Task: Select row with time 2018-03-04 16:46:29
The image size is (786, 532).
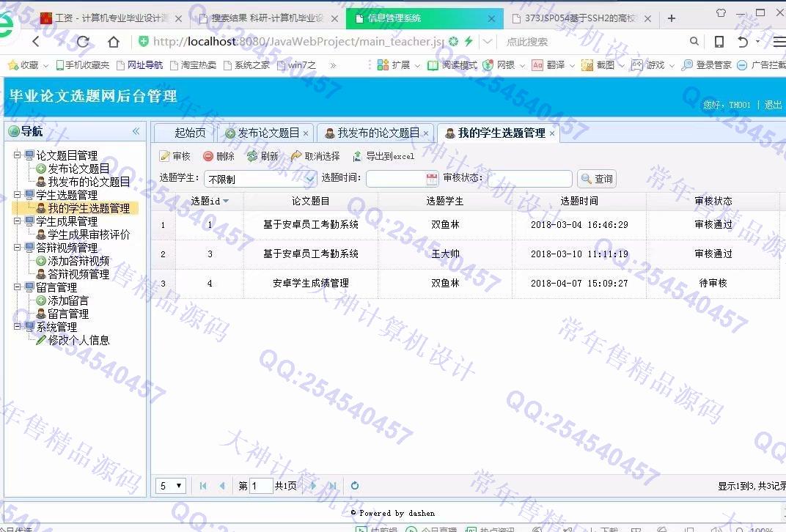Action: [465, 225]
